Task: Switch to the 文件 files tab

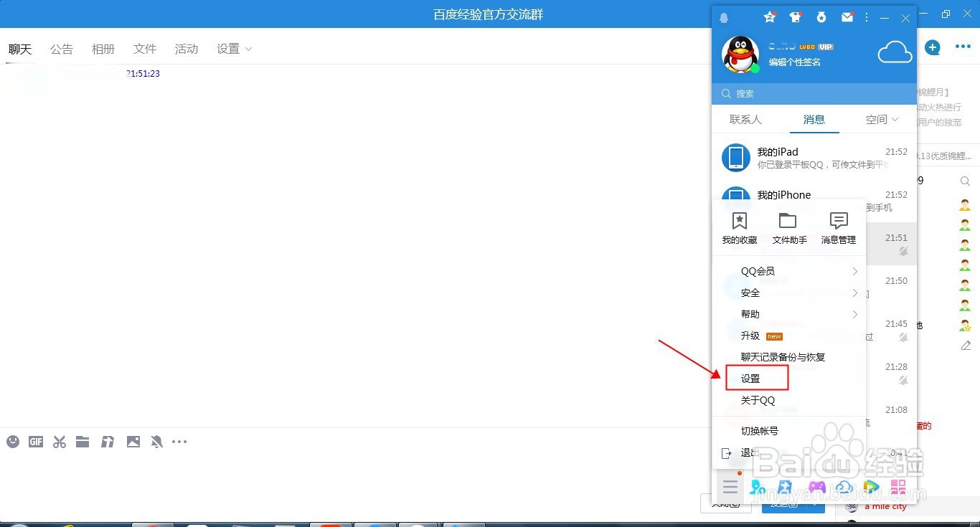Action: (145, 49)
